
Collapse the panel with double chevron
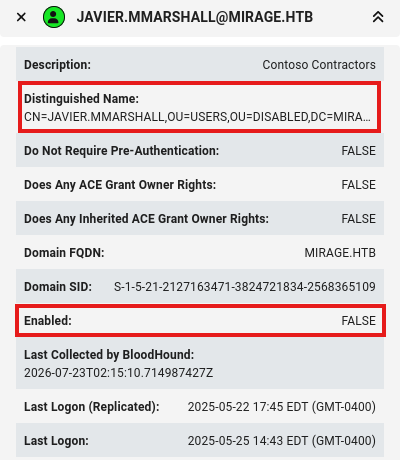click(378, 17)
